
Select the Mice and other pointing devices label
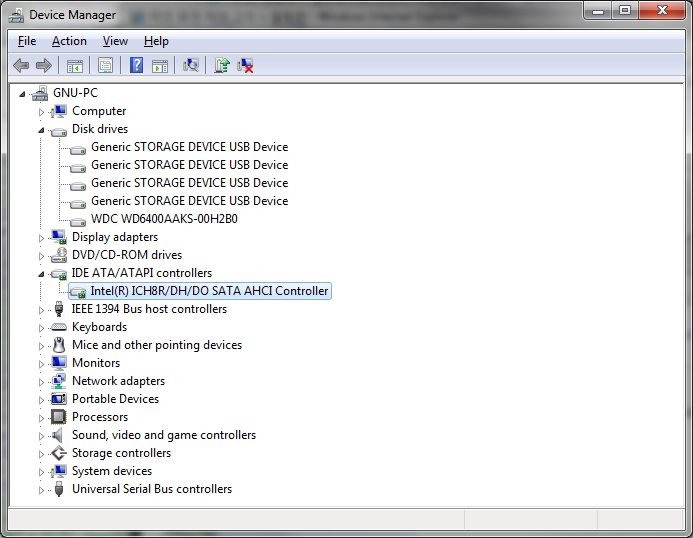pyautogui.click(x=157, y=345)
